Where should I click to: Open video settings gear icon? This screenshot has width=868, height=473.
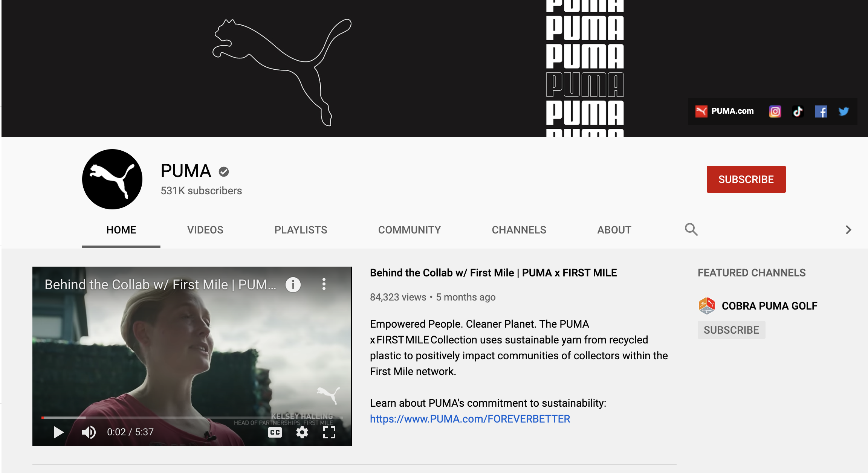tap(302, 432)
